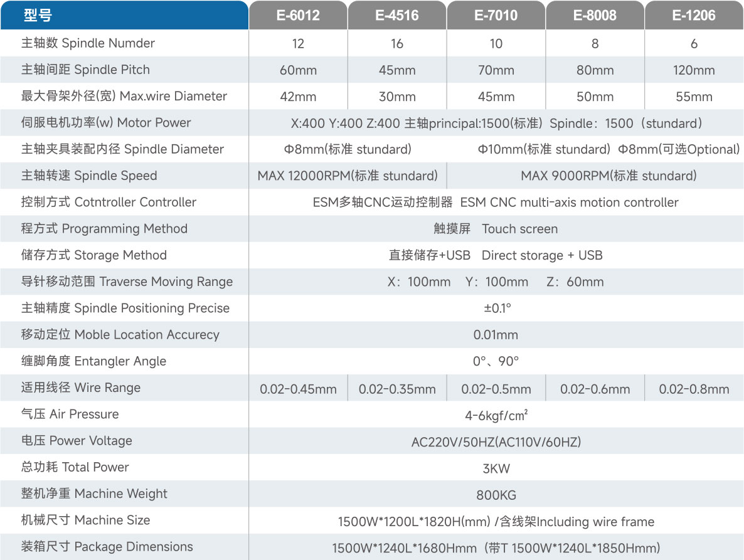Select the 0.02-0.45mm wire range cell
Screen dimensions: 744x560
coord(298,389)
